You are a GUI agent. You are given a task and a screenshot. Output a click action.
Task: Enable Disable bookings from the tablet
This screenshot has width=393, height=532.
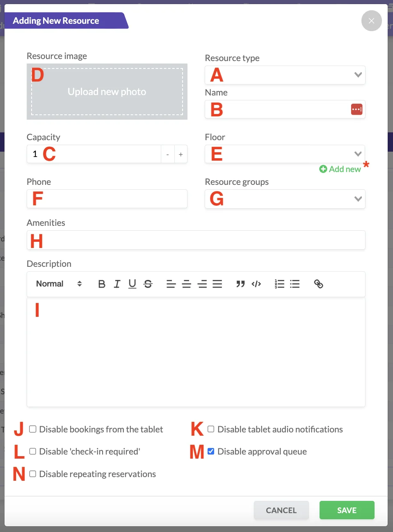point(33,429)
